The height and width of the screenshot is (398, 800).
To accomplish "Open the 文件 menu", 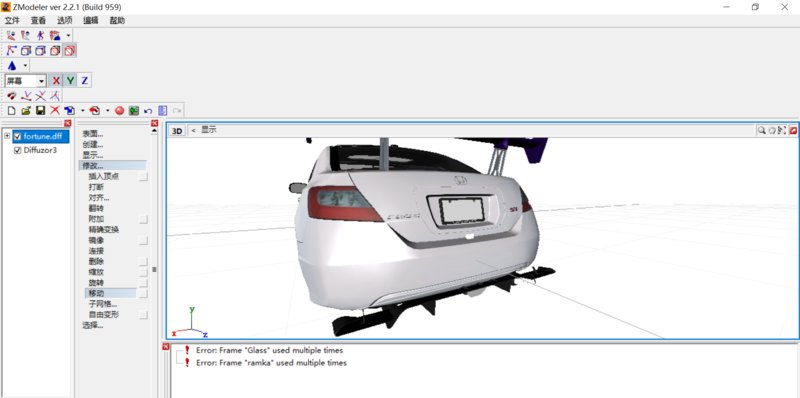I will click(12, 20).
